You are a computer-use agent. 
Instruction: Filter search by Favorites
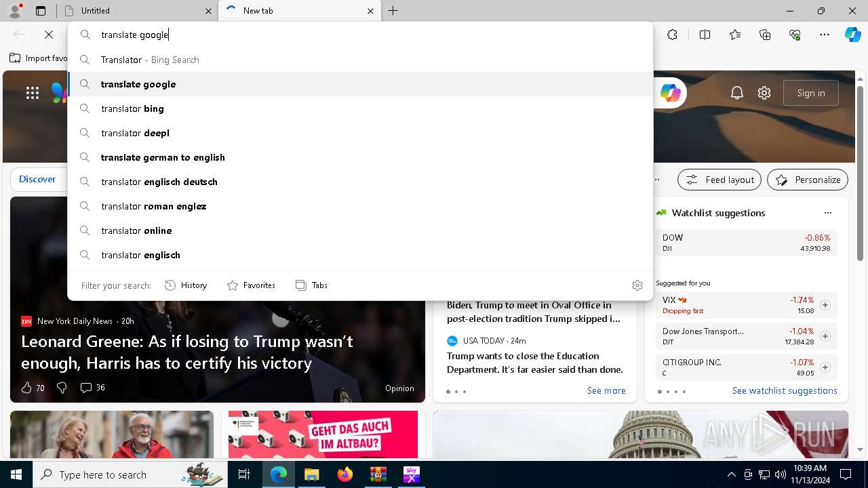pos(251,285)
